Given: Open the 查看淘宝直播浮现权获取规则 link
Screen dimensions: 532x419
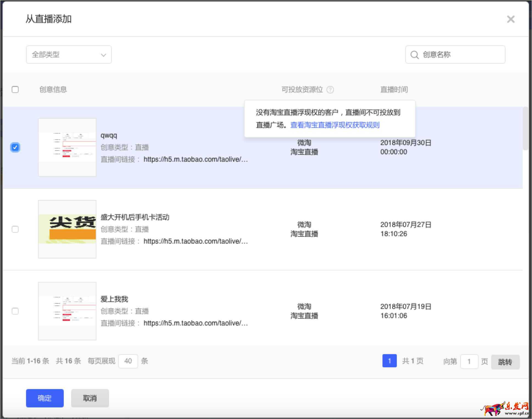Looking at the screenshot, I should click(335, 125).
